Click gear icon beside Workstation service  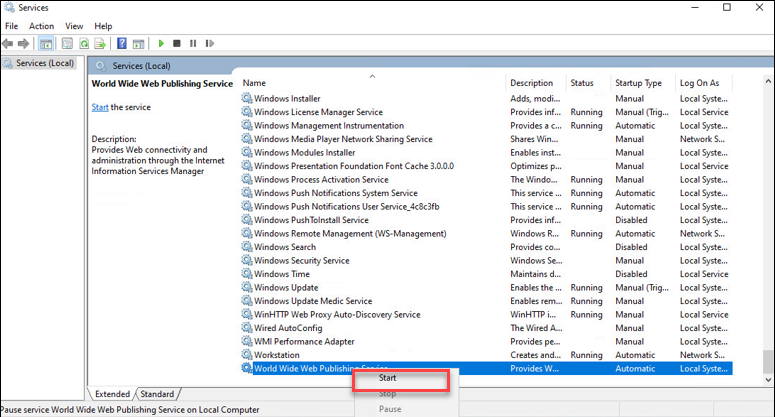247,354
